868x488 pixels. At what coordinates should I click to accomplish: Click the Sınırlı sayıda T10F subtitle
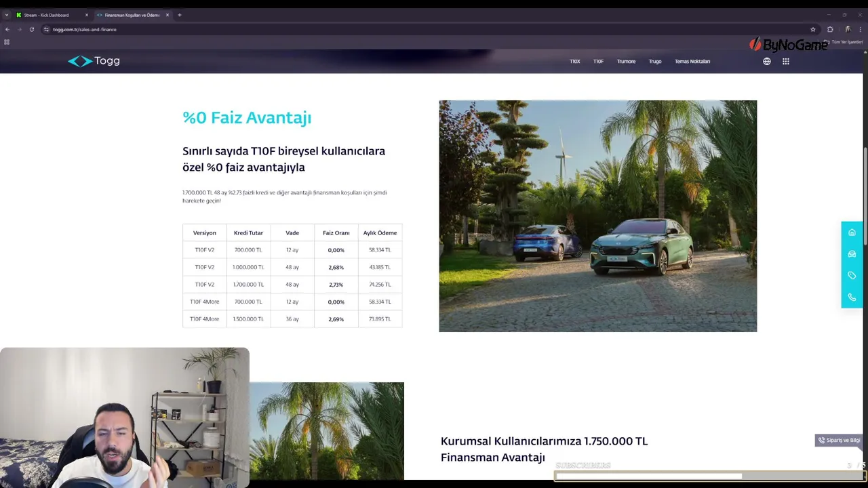pyautogui.click(x=283, y=159)
